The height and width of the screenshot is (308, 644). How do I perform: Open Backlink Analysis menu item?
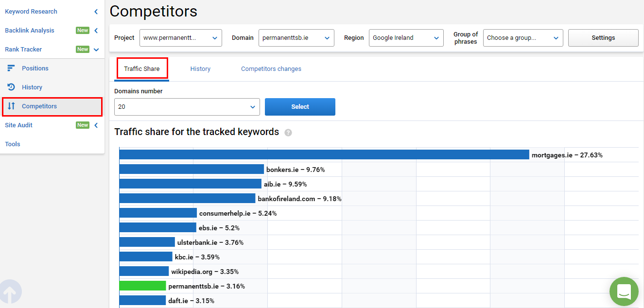pos(30,30)
